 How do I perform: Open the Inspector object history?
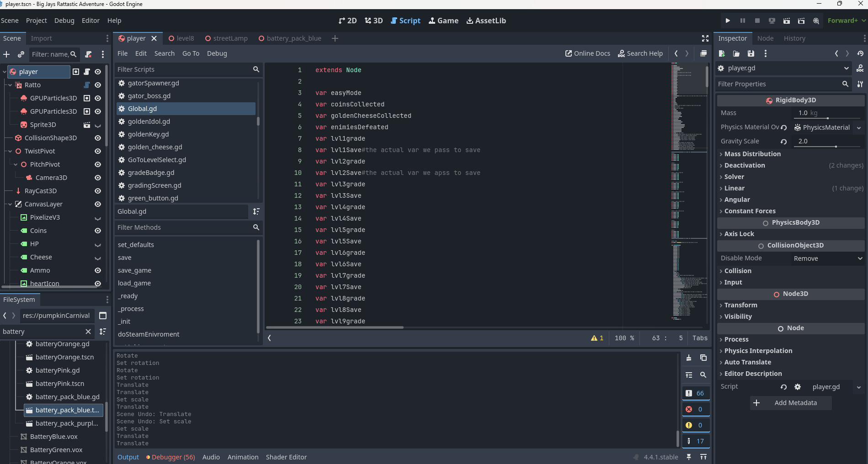[x=860, y=53]
